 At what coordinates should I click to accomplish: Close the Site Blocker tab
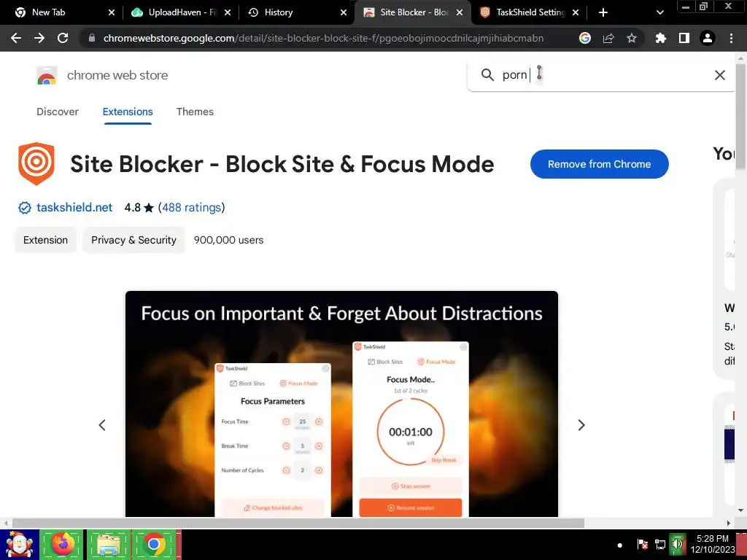click(460, 12)
